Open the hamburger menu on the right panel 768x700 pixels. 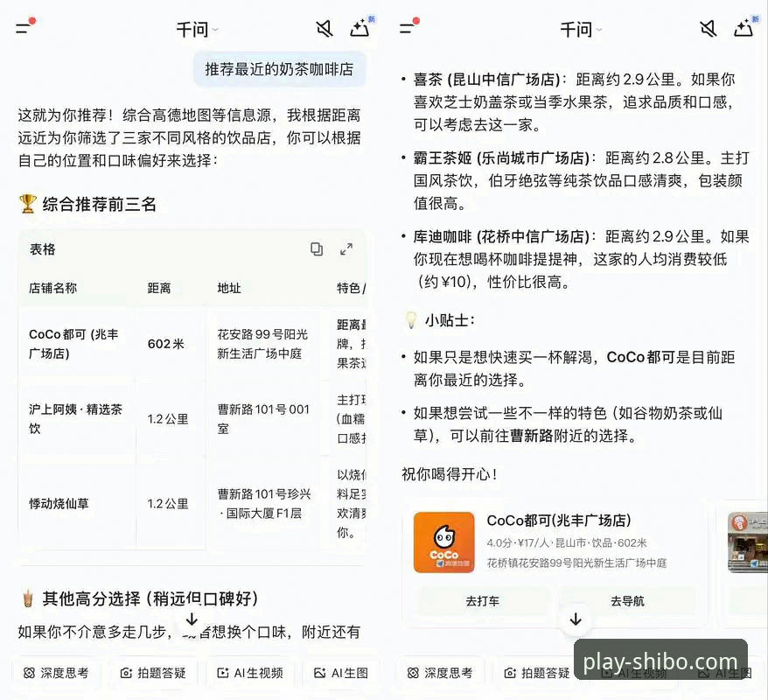405,27
